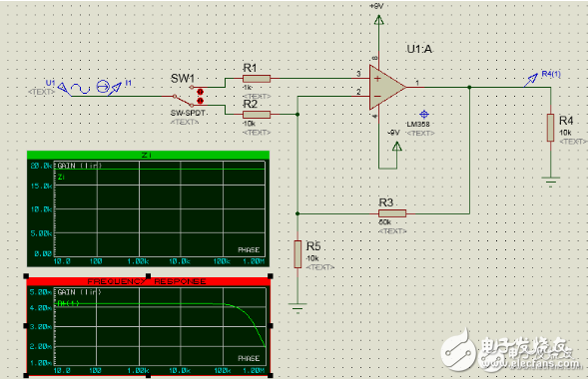
Task: Click the LM358 op-amp U1:A symbol
Action: (386, 88)
